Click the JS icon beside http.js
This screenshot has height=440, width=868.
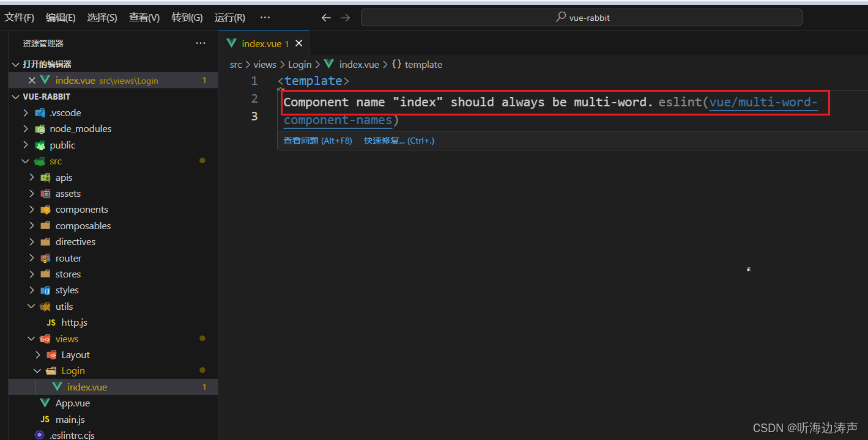click(51, 323)
